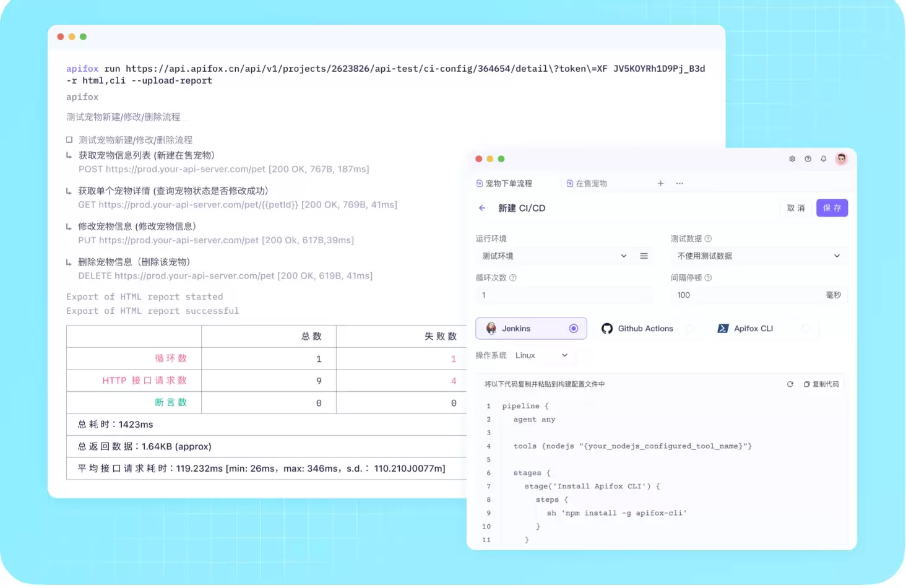Open the 操作系统 Linux dropdown
Viewport: 906px width, 588px height.
(x=541, y=355)
